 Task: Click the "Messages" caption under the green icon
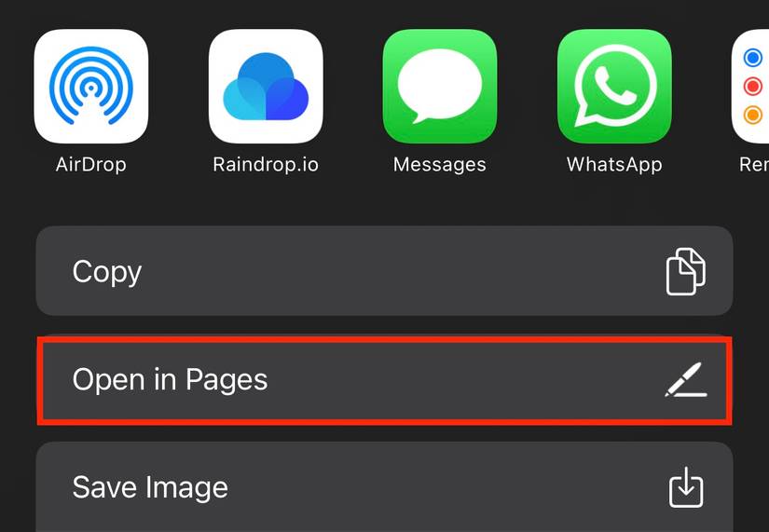tap(440, 165)
